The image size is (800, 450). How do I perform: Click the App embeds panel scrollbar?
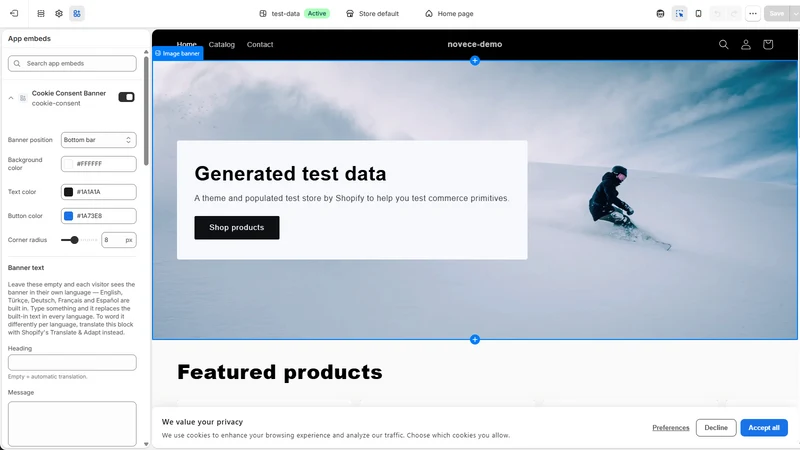pyautogui.click(x=146, y=111)
